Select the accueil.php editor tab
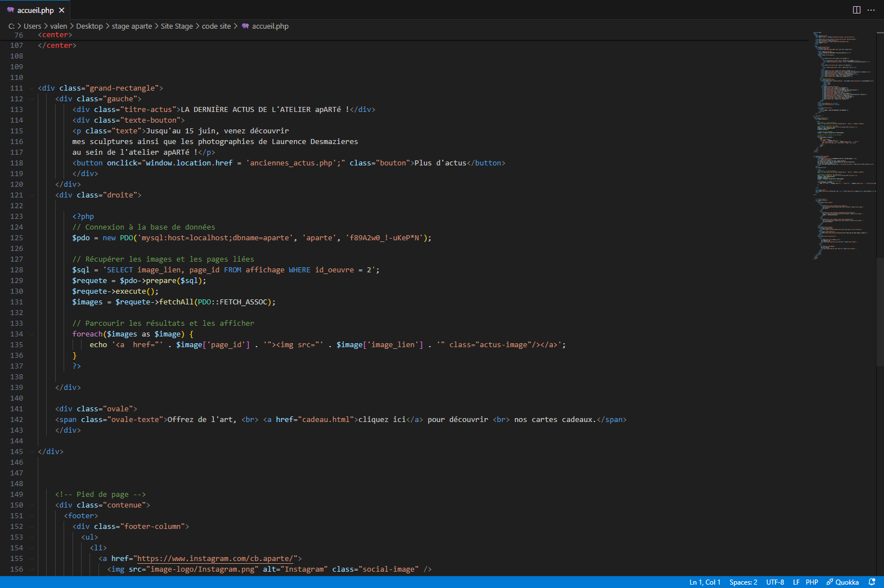Screen dimensions: 884x588 point(35,10)
